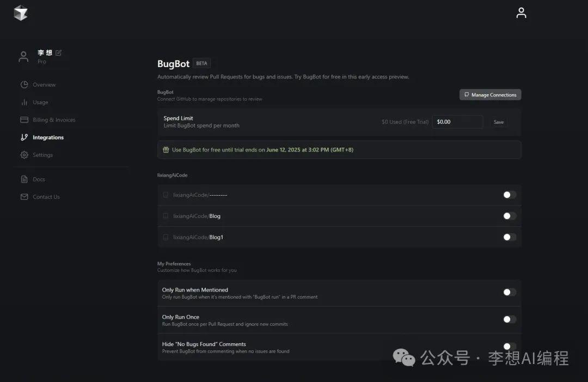The width and height of the screenshot is (588, 382).
Task: Save the BugBot spend limit
Action: click(x=498, y=122)
